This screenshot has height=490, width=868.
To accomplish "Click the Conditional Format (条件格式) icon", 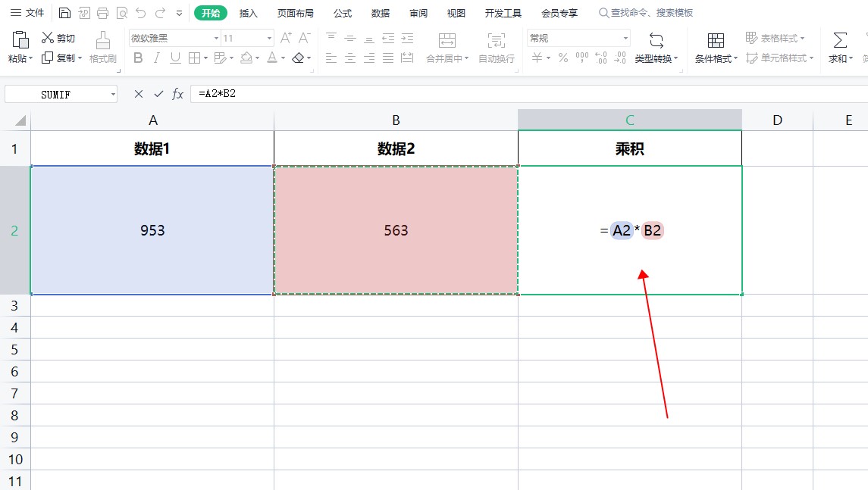I will coord(716,39).
